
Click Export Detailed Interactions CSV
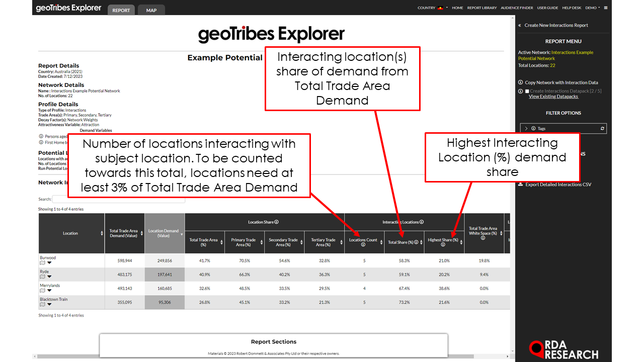click(x=558, y=185)
